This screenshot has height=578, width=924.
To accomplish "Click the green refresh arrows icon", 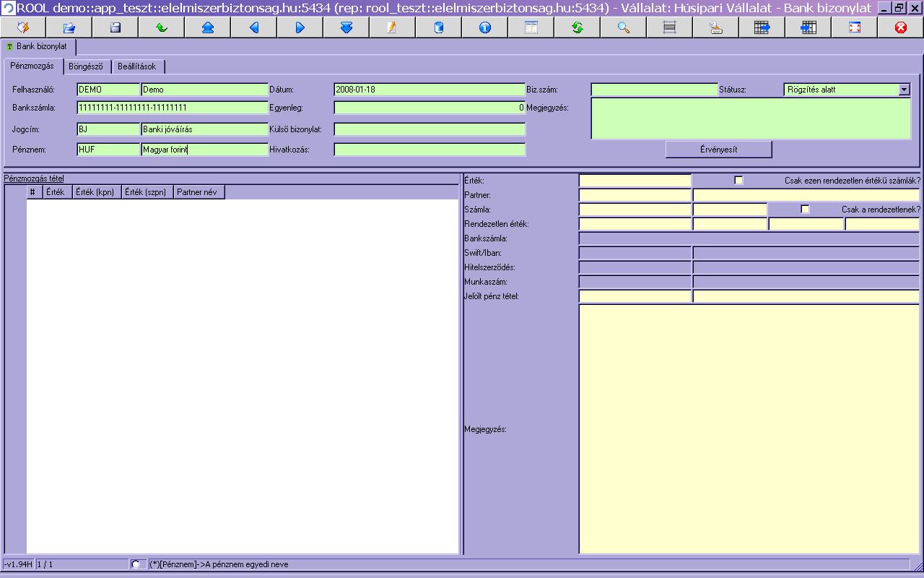I will 577,27.
